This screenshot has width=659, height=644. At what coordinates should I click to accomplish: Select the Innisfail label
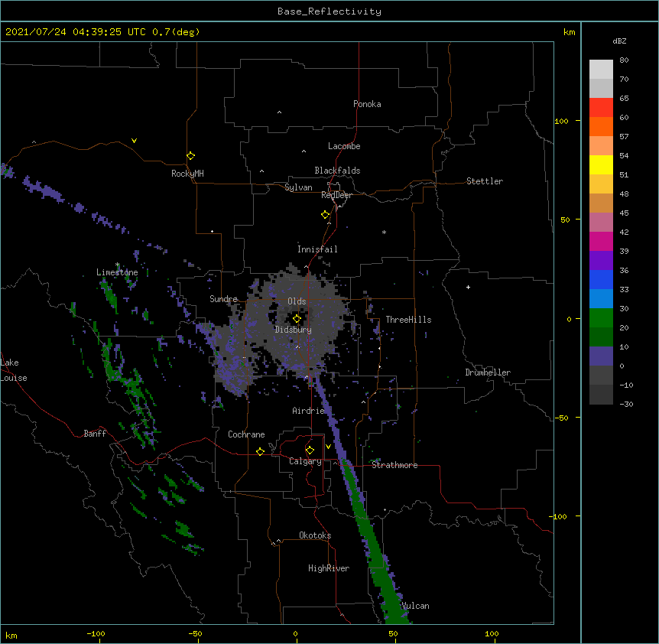click(x=317, y=249)
